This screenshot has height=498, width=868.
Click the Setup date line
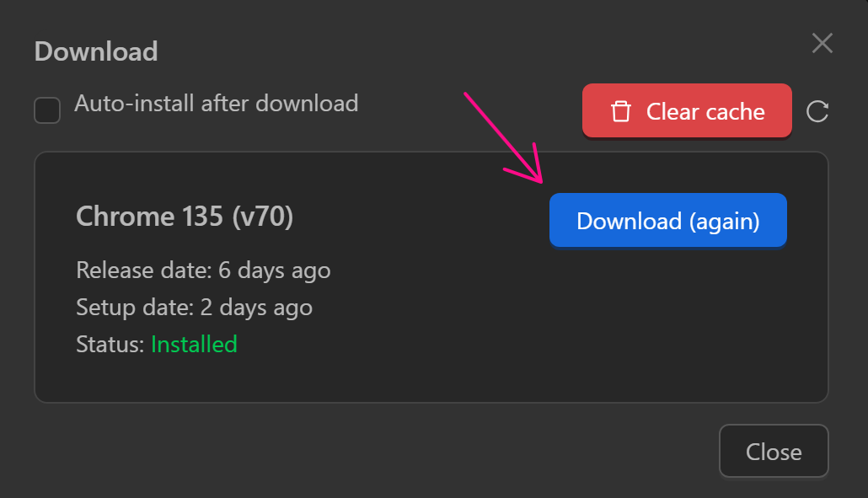pyautogui.click(x=194, y=308)
